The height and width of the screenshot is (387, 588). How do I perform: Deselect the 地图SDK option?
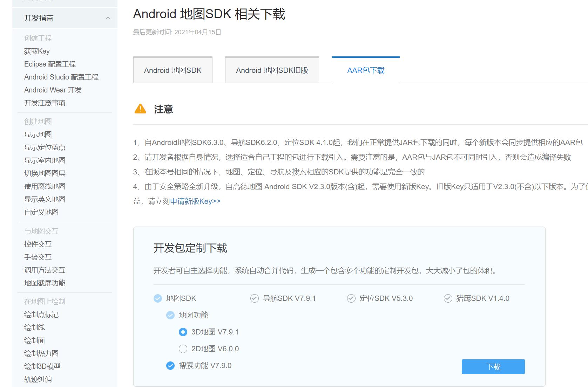[x=157, y=298]
